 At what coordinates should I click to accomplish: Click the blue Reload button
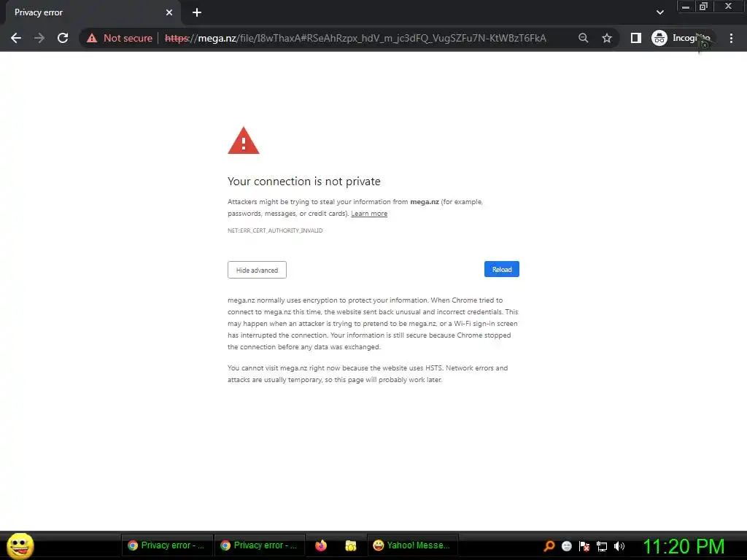coord(502,270)
